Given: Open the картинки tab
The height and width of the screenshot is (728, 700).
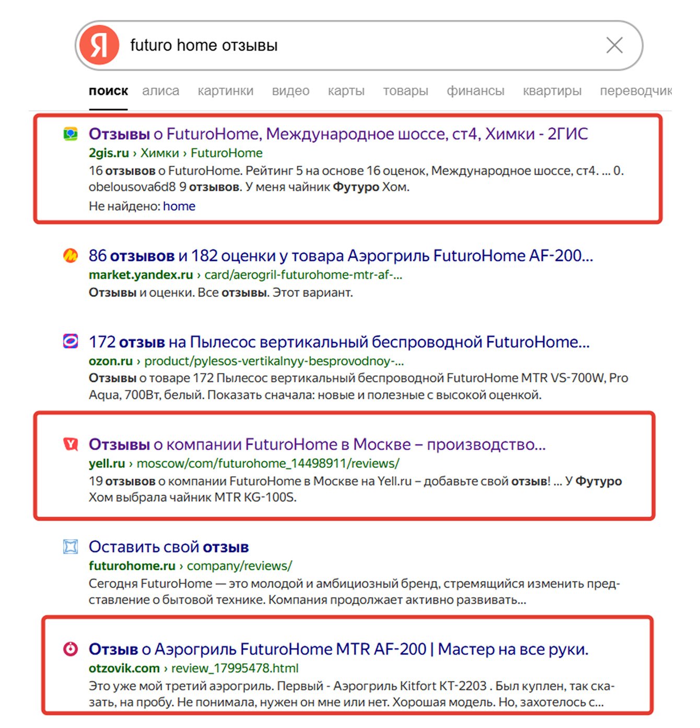Looking at the screenshot, I should coord(225,91).
